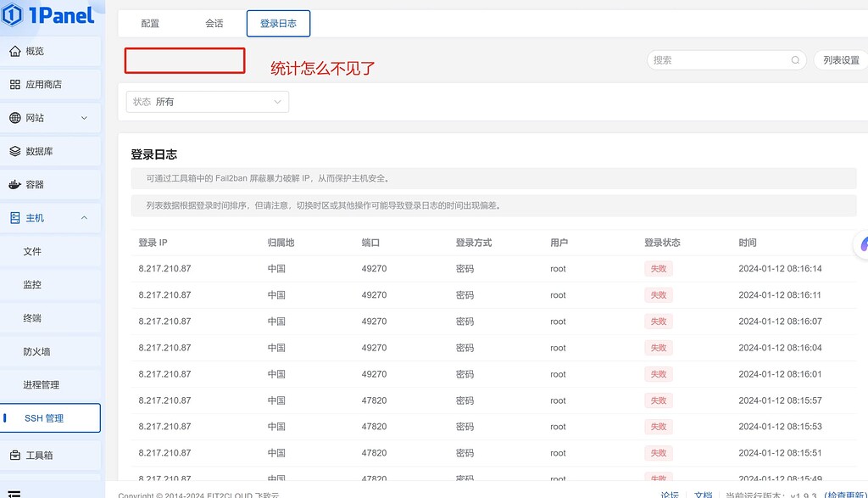Image resolution: width=868 pixels, height=498 pixels.
Task: Open 文件 file manager under 主机
Action: (35, 251)
